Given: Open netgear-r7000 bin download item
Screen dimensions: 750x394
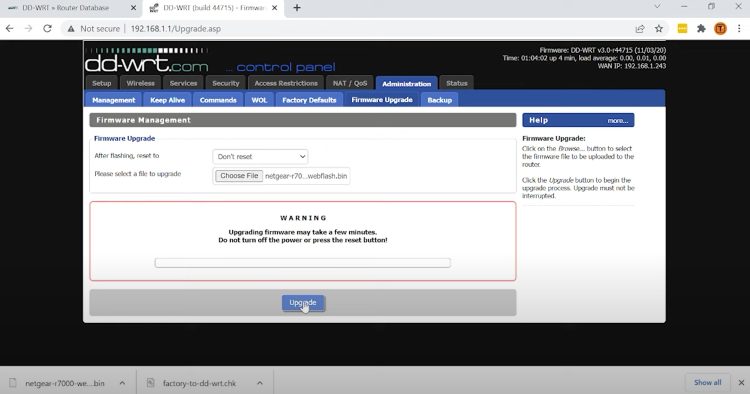Looking at the screenshot, I should [65, 383].
